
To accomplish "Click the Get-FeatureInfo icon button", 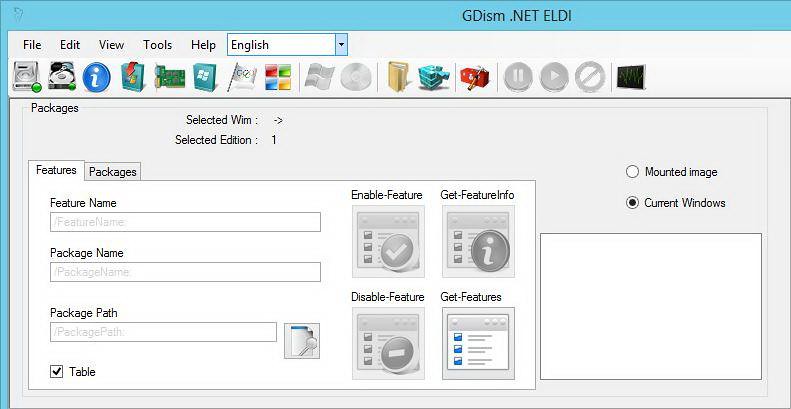I will (478, 241).
